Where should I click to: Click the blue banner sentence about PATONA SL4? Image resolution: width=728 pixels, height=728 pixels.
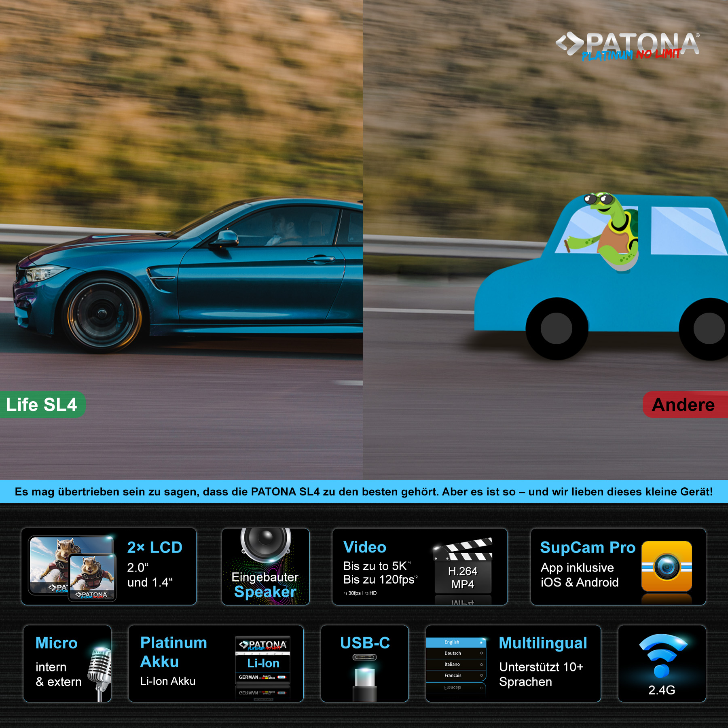[x=364, y=492]
